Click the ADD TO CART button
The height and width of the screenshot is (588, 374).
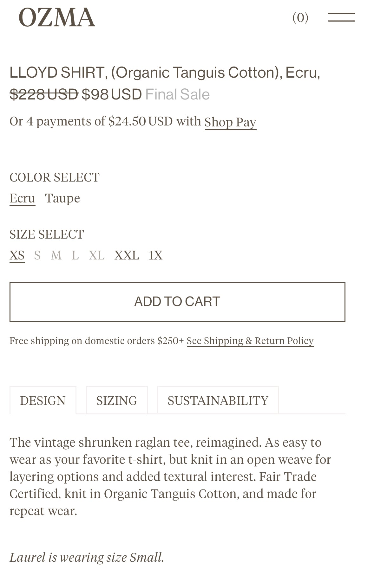coord(177,302)
